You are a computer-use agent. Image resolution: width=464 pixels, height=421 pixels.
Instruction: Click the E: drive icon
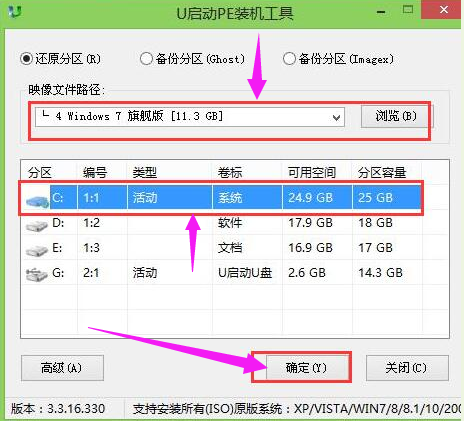[x=36, y=250]
